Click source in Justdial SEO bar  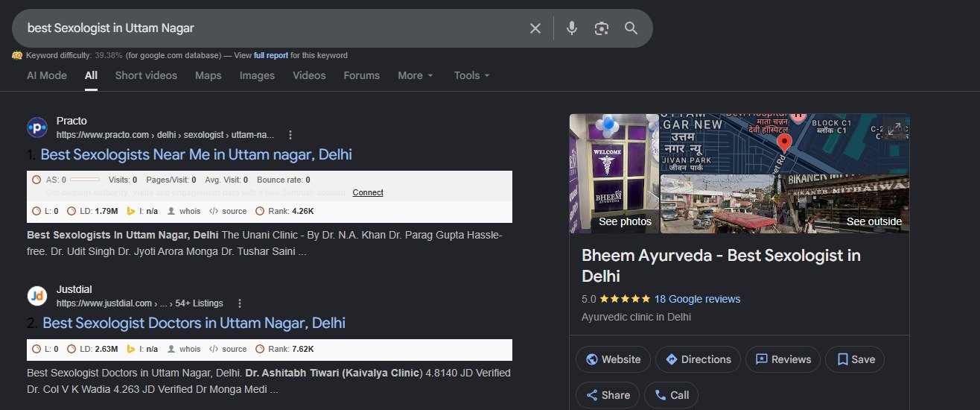[228, 349]
